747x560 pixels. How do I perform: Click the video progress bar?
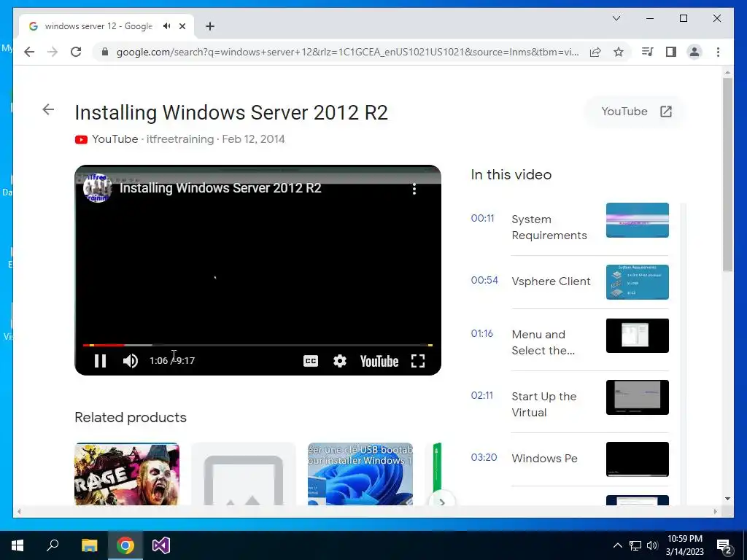click(x=258, y=345)
